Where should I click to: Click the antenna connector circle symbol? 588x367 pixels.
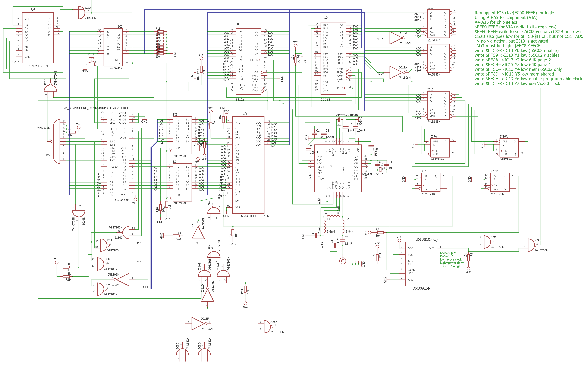[342, 261]
